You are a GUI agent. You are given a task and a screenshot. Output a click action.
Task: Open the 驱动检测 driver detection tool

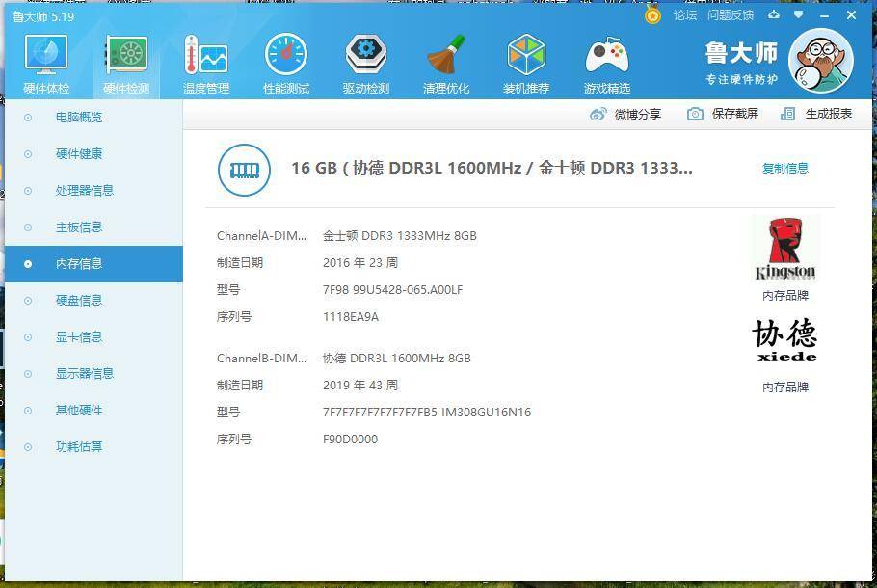(366, 63)
